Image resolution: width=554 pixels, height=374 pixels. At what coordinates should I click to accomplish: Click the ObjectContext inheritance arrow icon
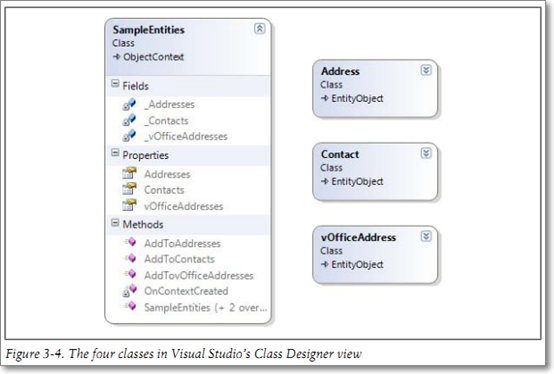click(x=117, y=57)
